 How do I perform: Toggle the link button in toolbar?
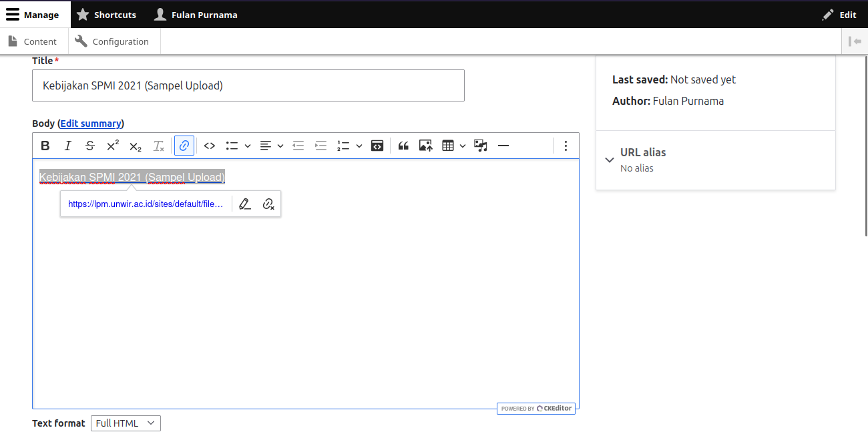[184, 146]
